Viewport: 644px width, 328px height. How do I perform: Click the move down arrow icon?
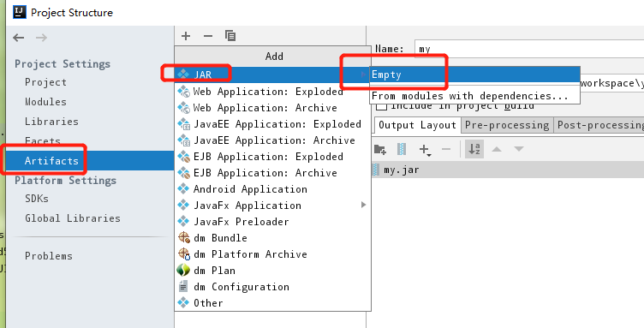pos(519,149)
